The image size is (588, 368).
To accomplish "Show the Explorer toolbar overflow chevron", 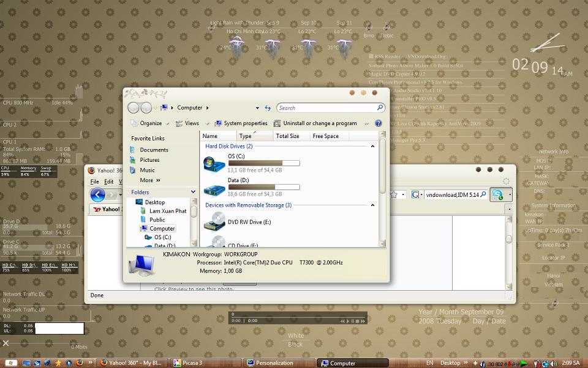I will pyautogui.click(x=367, y=123).
